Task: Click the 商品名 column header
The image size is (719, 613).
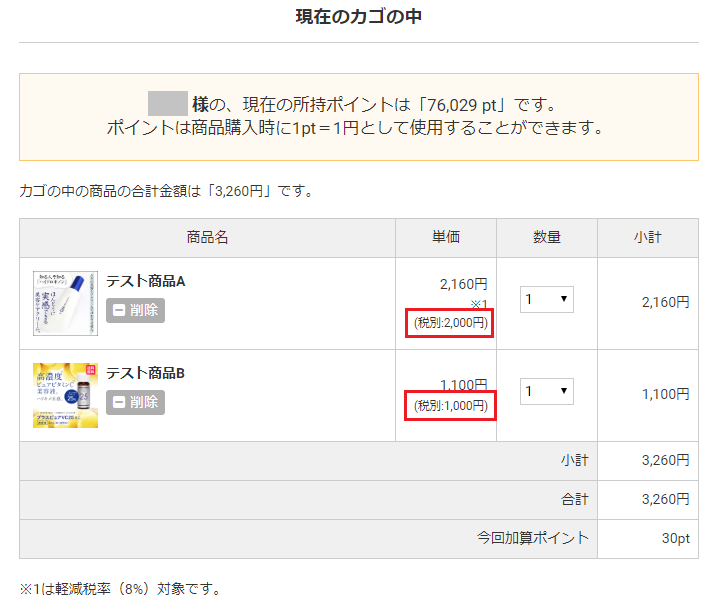Action: 208,238
